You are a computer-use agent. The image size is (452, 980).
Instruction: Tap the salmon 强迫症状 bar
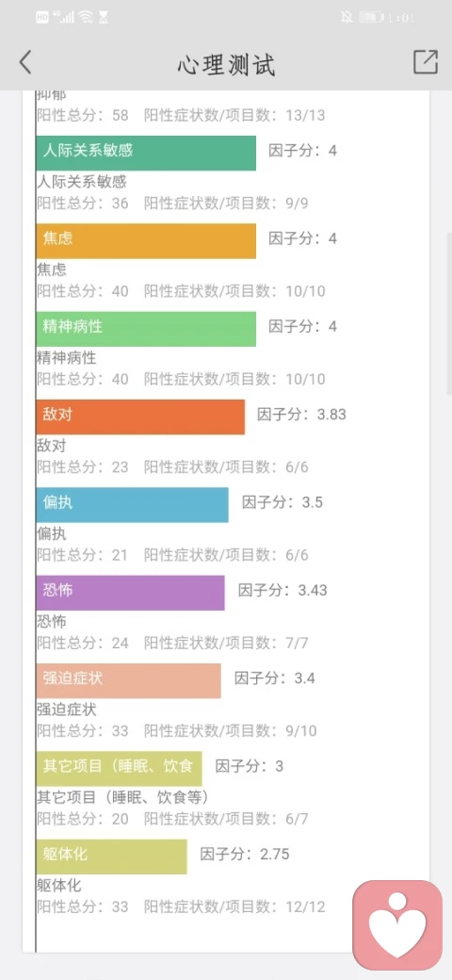pyautogui.click(x=129, y=680)
